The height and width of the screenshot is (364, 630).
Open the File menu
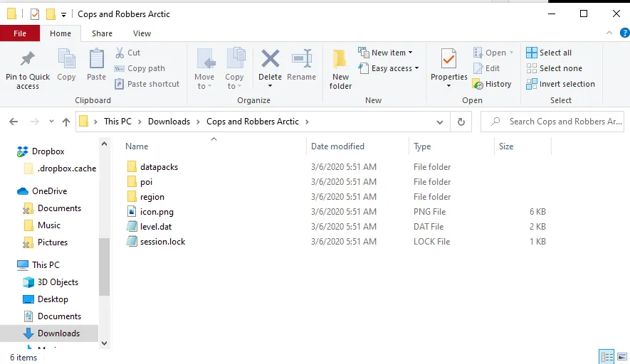(x=20, y=33)
